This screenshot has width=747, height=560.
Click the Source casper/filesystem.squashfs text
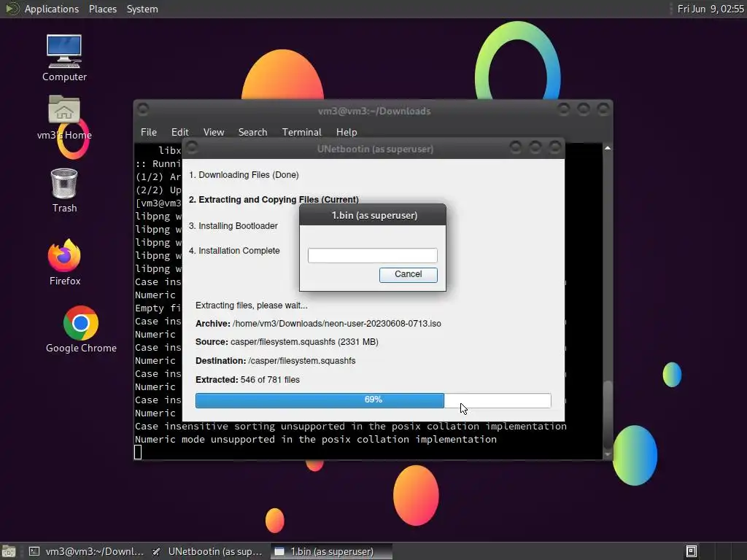tap(287, 342)
